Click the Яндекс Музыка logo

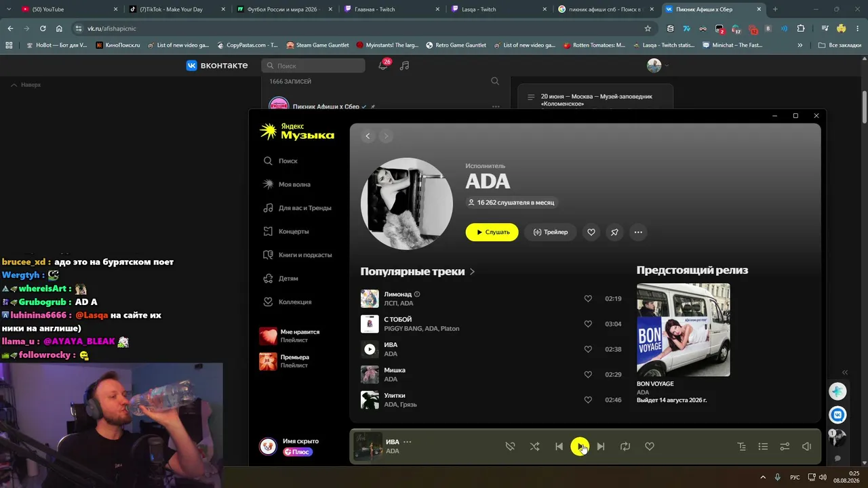(x=297, y=131)
